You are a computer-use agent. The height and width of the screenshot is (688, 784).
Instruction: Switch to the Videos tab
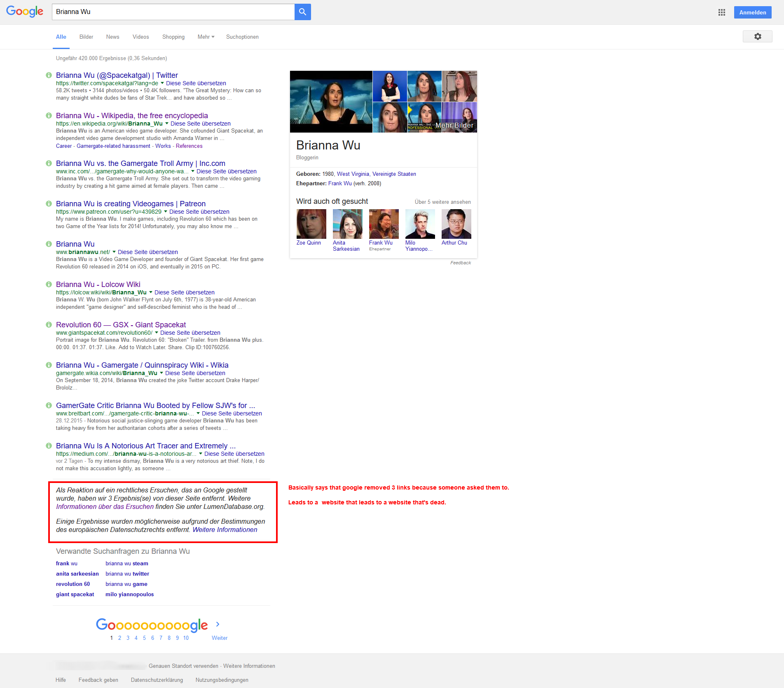coord(140,37)
